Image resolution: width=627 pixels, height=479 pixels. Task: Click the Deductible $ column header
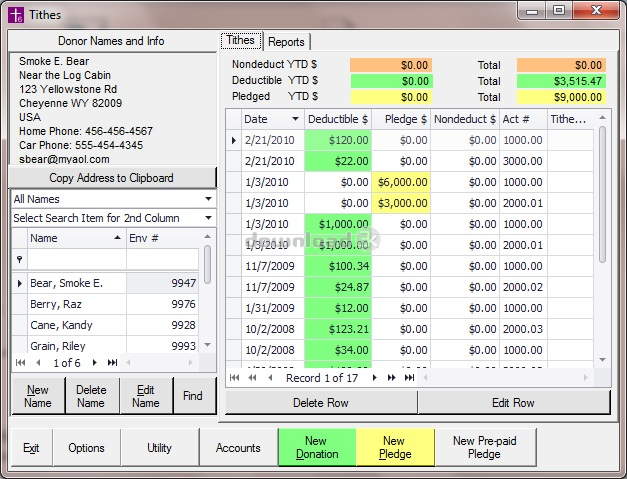pos(338,119)
